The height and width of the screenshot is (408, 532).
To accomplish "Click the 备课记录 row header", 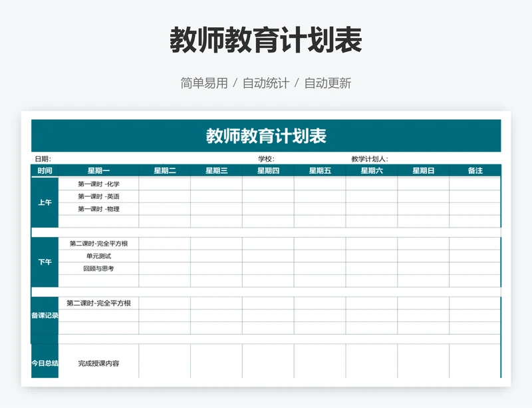I will coord(45,315).
